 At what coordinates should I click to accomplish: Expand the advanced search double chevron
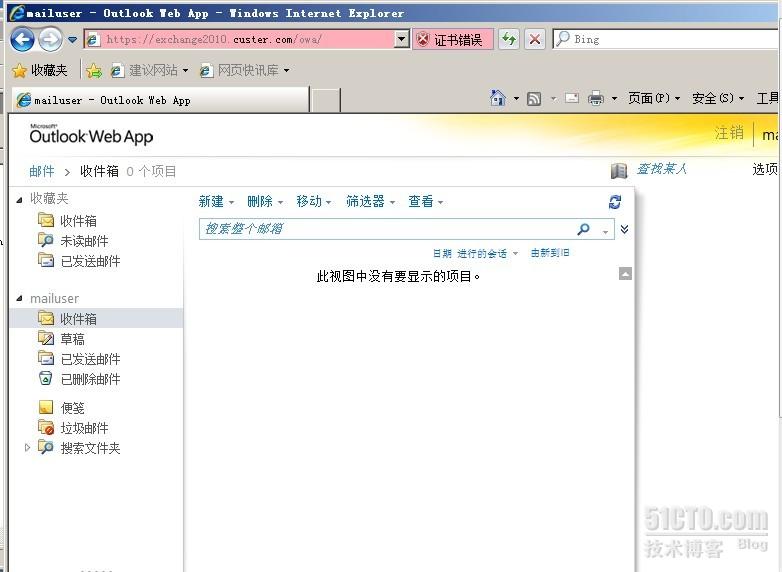pos(624,229)
